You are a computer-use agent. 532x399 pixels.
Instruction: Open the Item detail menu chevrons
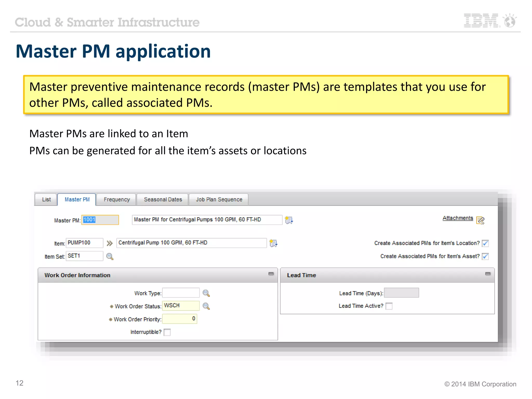110,243
